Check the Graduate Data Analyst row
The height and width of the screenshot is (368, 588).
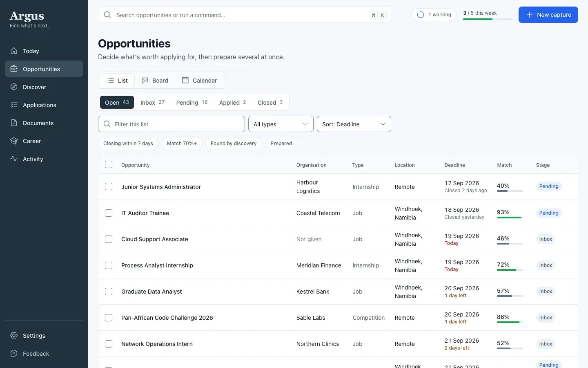[109, 291]
